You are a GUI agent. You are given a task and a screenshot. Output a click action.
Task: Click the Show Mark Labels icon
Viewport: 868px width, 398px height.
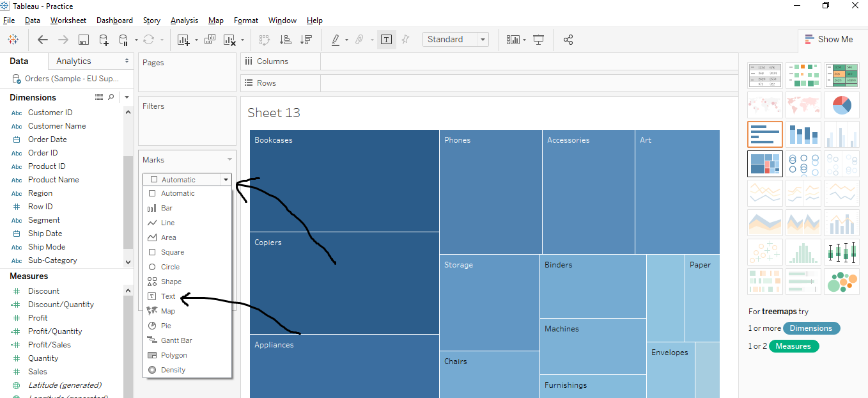[387, 39]
